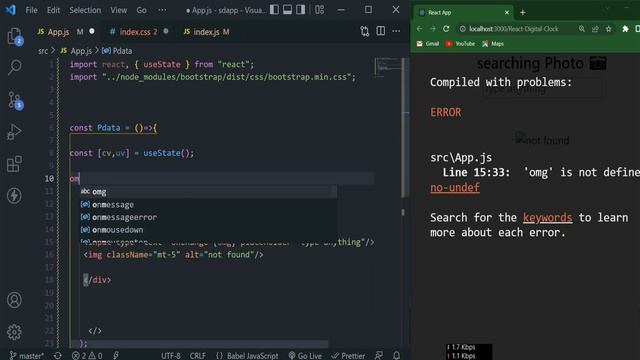
Task: Open the Go menu
Action: [142, 10]
